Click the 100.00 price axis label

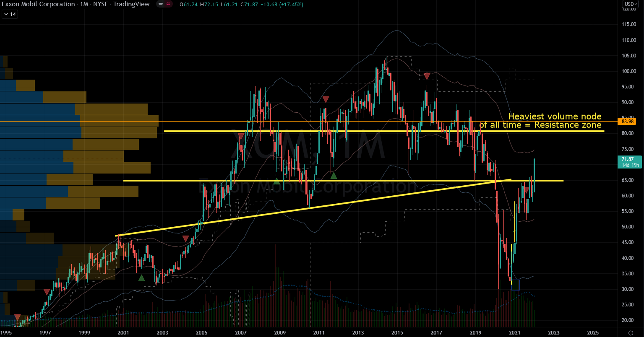630,71
